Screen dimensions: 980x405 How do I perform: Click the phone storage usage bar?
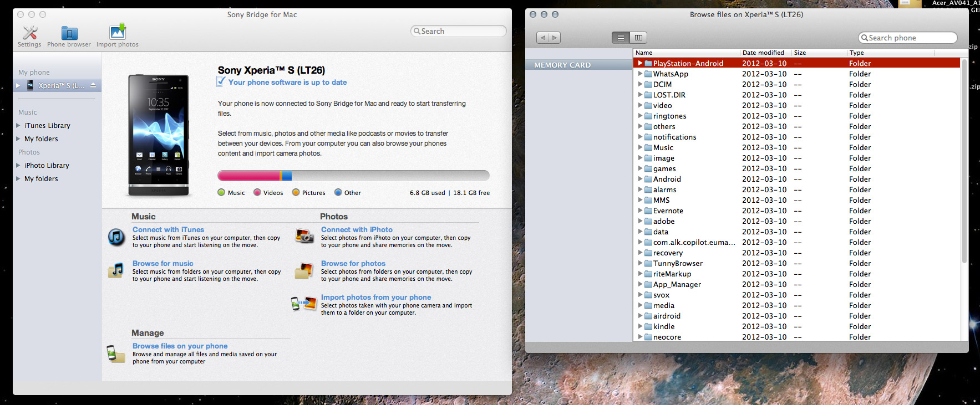[x=353, y=176]
